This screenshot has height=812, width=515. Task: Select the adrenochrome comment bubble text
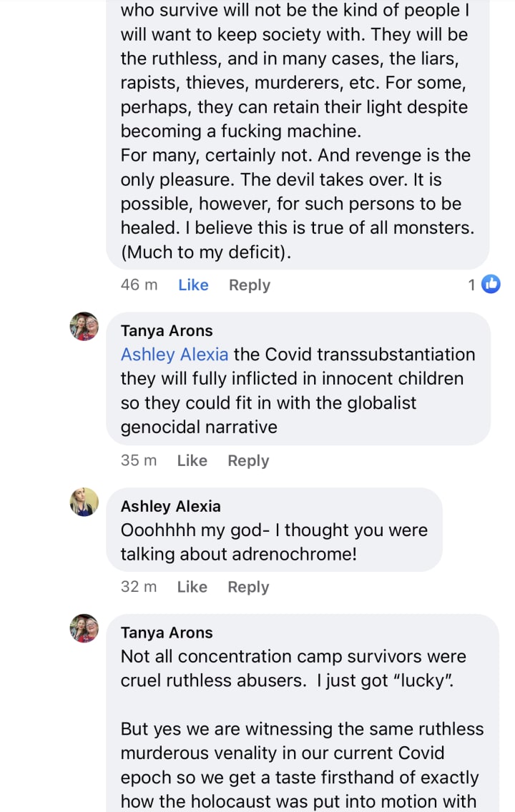coord(274,542)
